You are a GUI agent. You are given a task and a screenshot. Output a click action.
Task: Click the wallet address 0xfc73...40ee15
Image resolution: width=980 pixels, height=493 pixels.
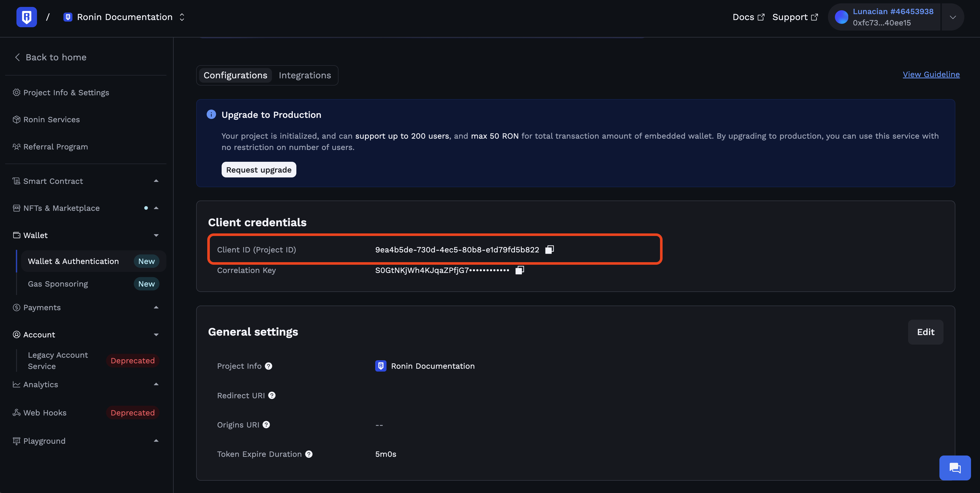click(882, 23)
